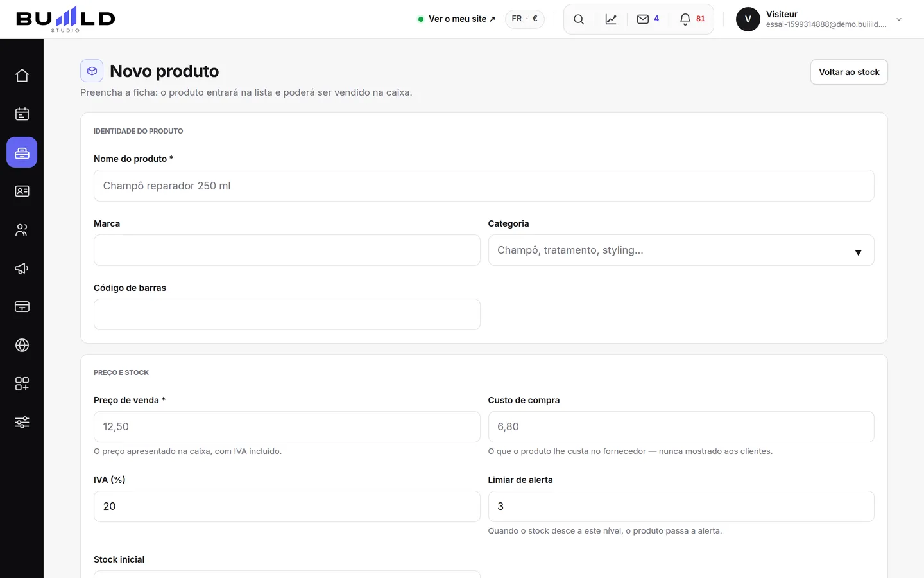Click the hint about stock alert level
924x578 pixels.
click(605, 531)
